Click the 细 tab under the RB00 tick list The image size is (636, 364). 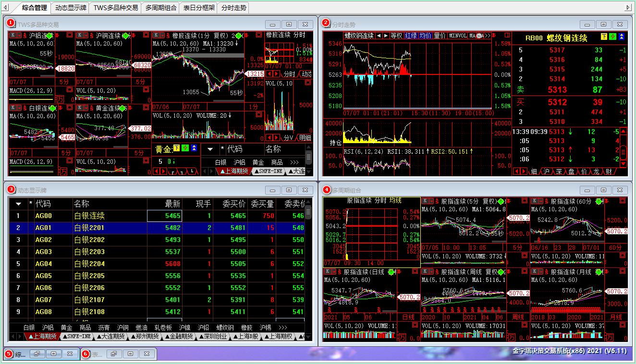click(x=533, y=171)
